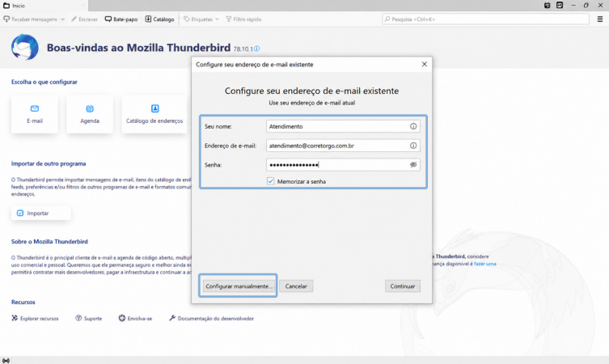Select the Início tab

[44, 6]
